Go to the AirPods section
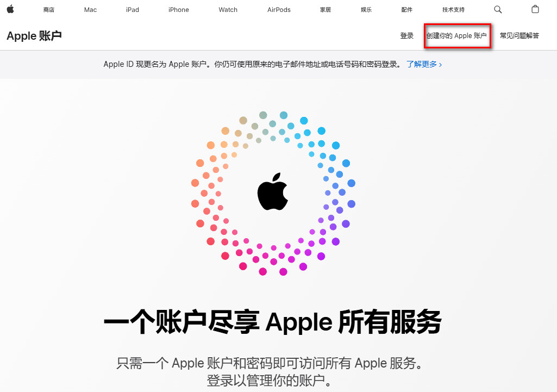The height and width of the screenshot is (392, 557). tap(279, 10)
